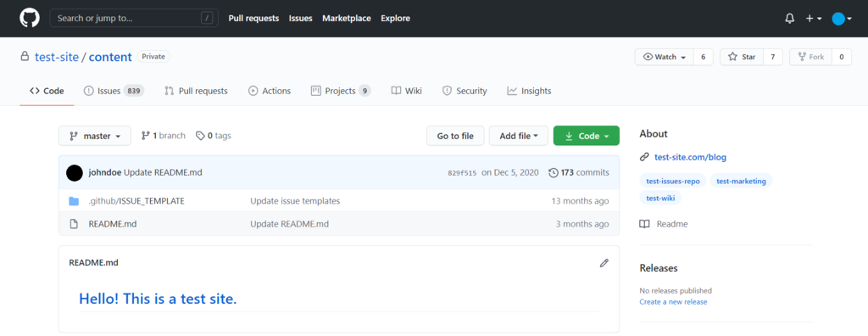Open the .github/ISSUE_TEMPLATE folder icon

click(x=74, y=201)
